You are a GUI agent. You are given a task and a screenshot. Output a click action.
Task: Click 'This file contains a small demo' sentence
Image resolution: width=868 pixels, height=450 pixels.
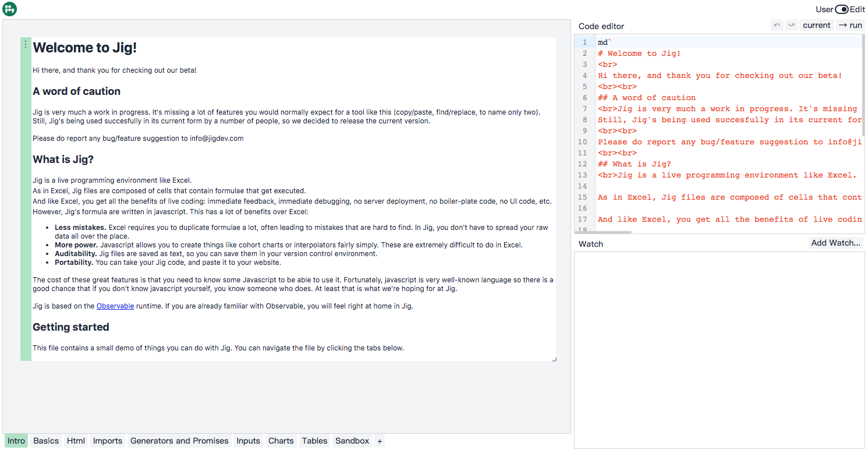pyautogui.click(x=218, y=348)
